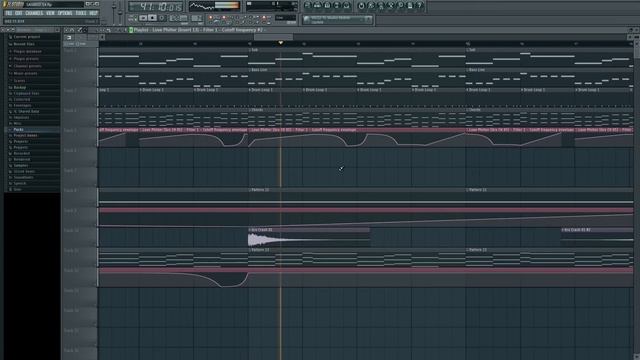Click the Love Philter cutoff automation clip
This screenshot has height=360, width=640.
(x=357, y=137)
